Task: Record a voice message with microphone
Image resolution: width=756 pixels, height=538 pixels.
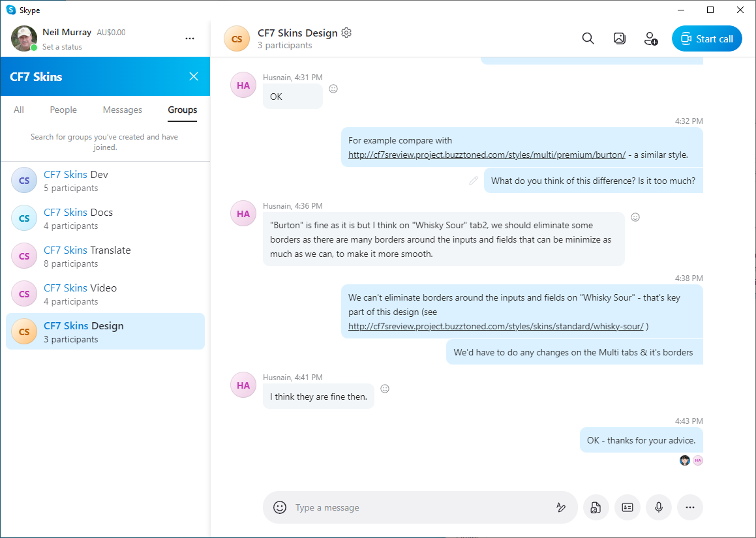Action: coord(659,507)
